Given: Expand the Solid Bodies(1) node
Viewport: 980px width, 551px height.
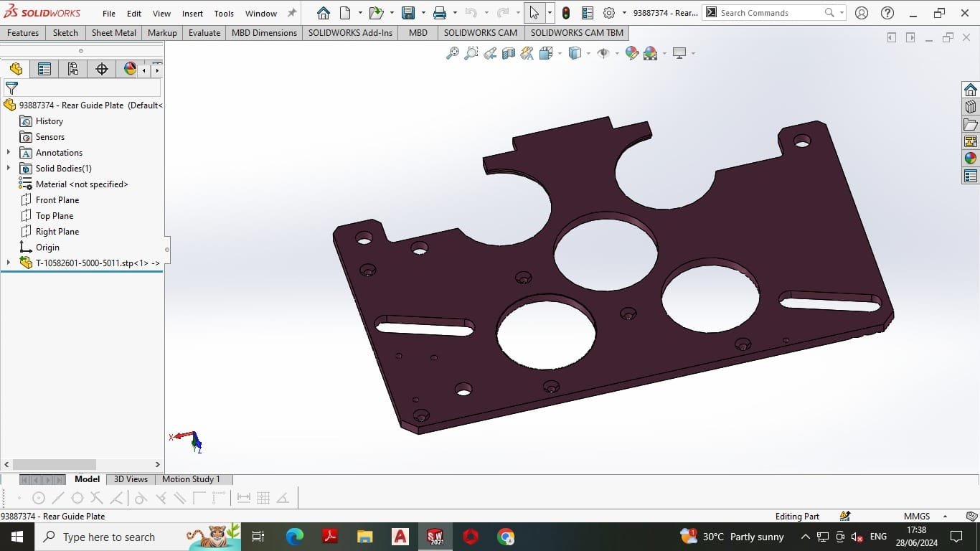Looking at the screenshot, I should tap(9, 168).
